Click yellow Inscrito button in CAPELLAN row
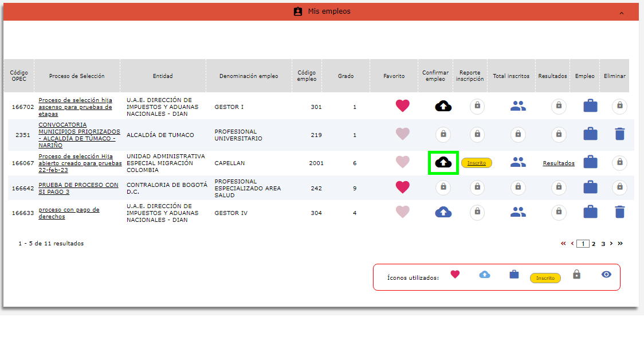 (476, 163)
